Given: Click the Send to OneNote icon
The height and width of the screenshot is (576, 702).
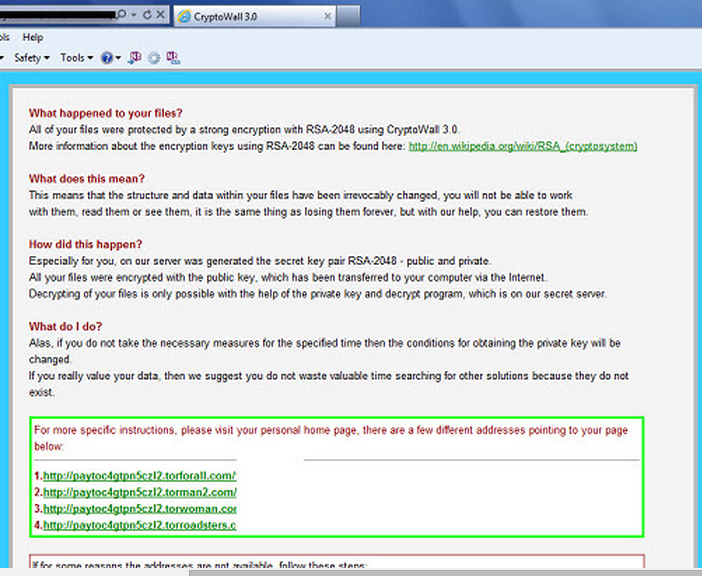Looking at the screenshot, I should coord(134,58).
